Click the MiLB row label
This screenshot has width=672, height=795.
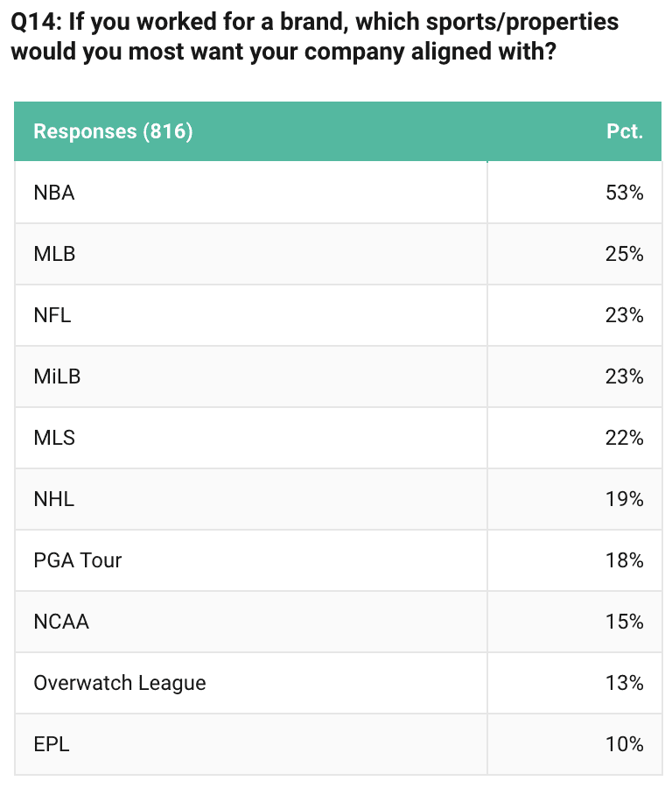[x=57, y=376]
